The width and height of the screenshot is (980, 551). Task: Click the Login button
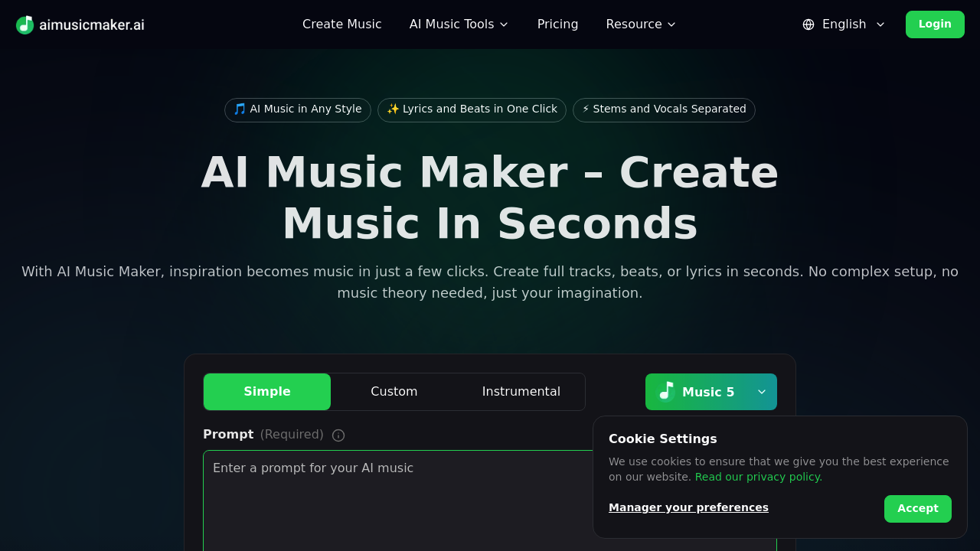point(935,24)
